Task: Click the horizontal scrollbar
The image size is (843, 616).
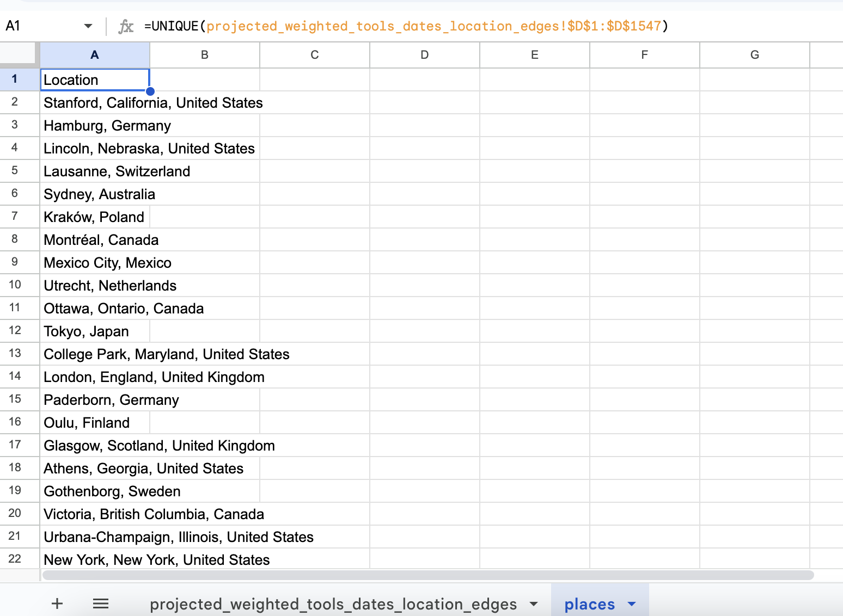Action: pyautogui.click(x=427, y=575)
